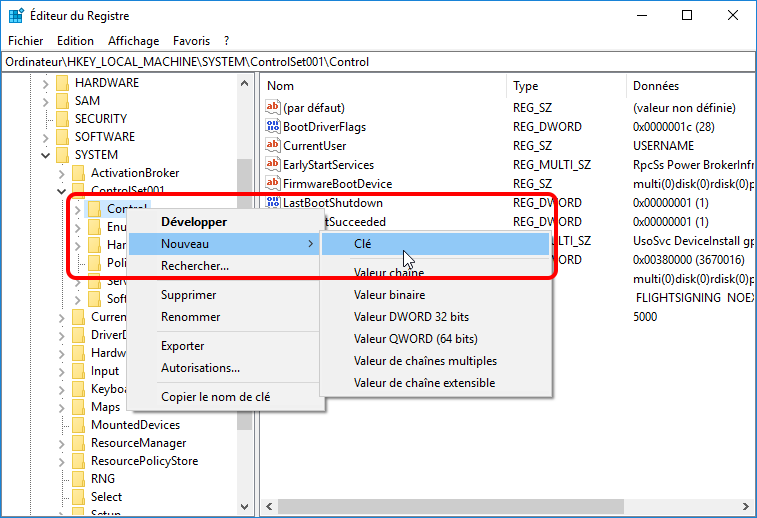Image resolution: width=757 pixels, height=518 pixels.
Task: Select Valeur binaire in submenu
Action: 435,294
